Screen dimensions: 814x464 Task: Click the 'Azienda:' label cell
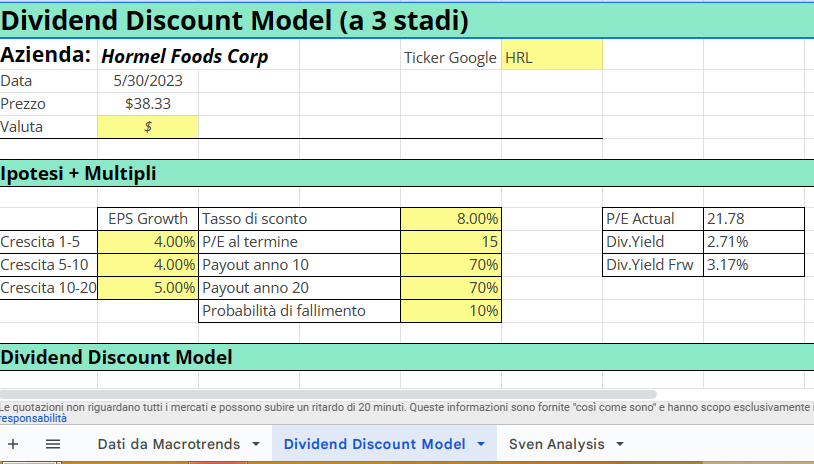pyautogui.click(x=46, y=54)
